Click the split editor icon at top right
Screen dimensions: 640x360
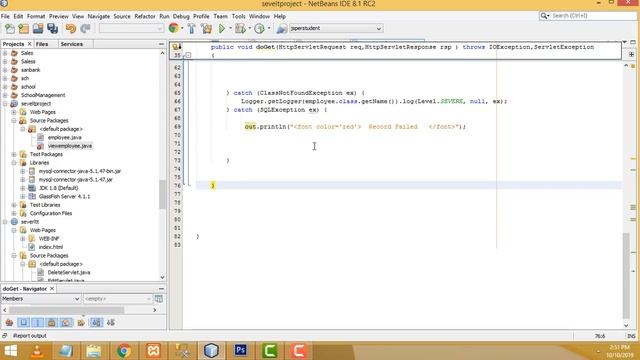pos(631,54)
